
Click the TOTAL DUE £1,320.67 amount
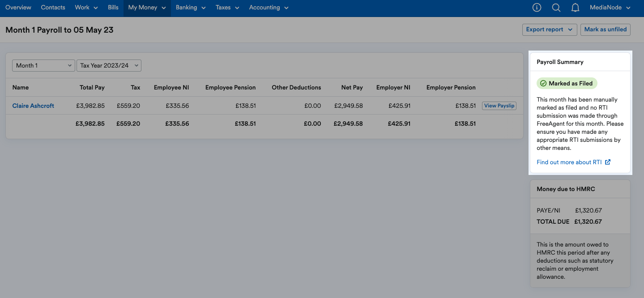pos(588,221)
